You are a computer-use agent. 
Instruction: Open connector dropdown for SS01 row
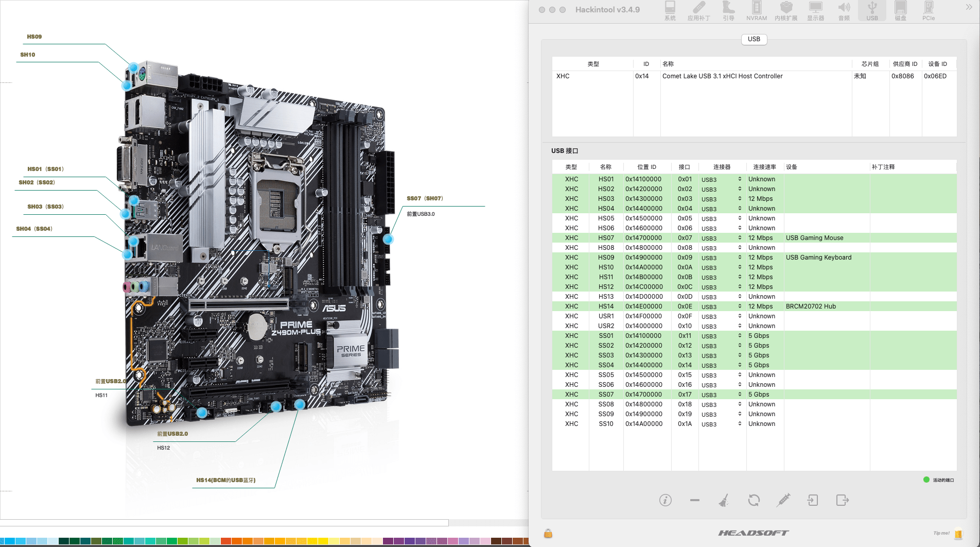click(722, 336)
